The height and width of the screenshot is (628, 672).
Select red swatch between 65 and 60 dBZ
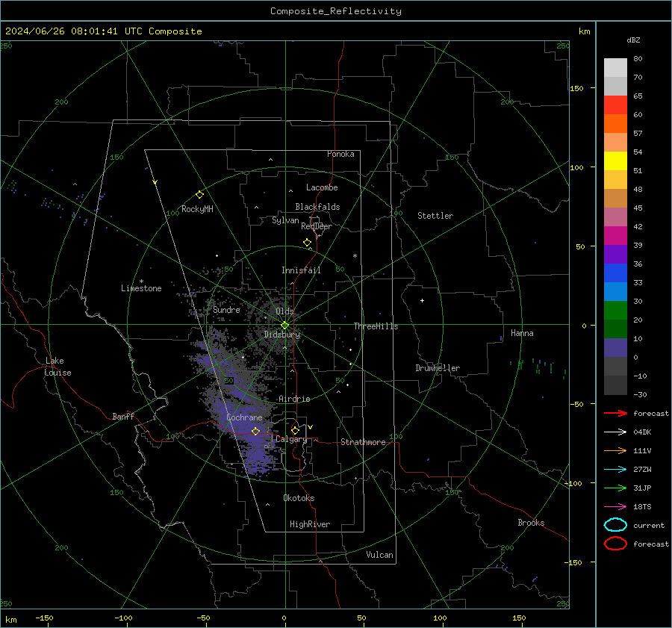pos(615,105)
